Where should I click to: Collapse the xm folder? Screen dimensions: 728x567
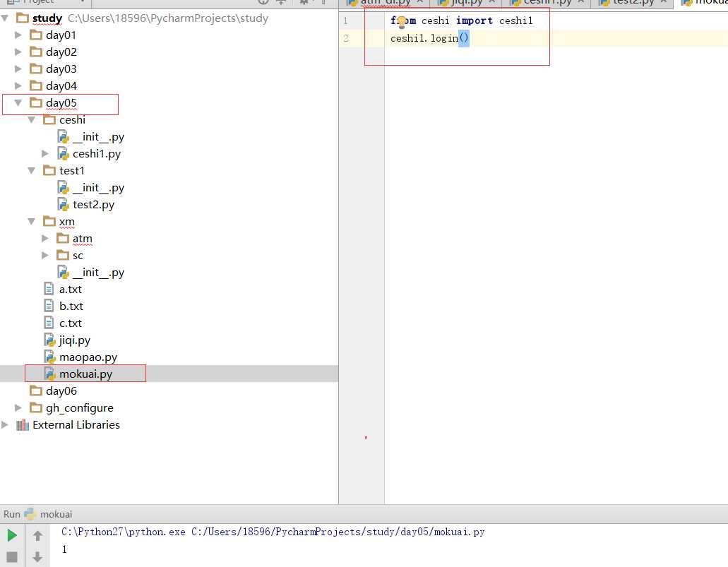point(32,222)
